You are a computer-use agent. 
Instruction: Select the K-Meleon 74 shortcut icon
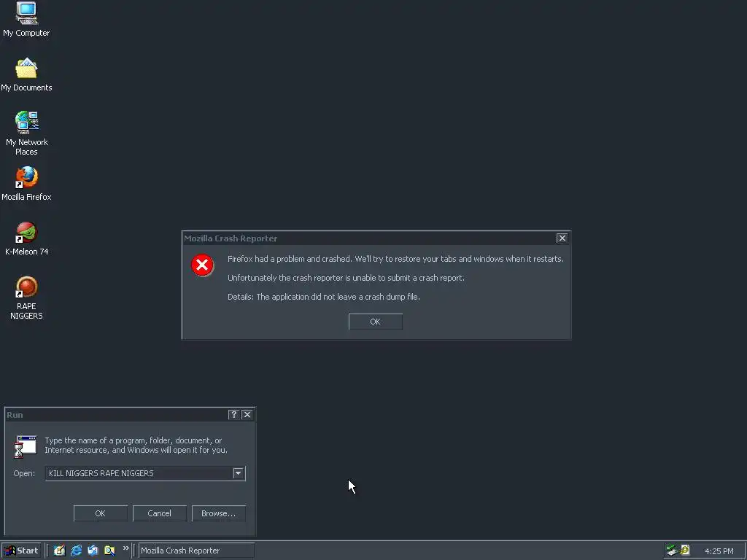click(x=26, y=233)
